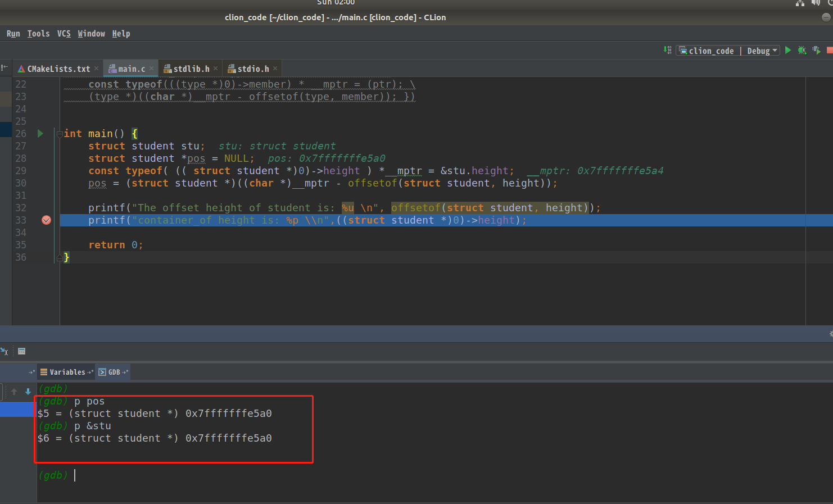Viewport: 833px width, 504px height.
Task: Click the coverage icon left of the run configuration
Action: coord(667,50)
